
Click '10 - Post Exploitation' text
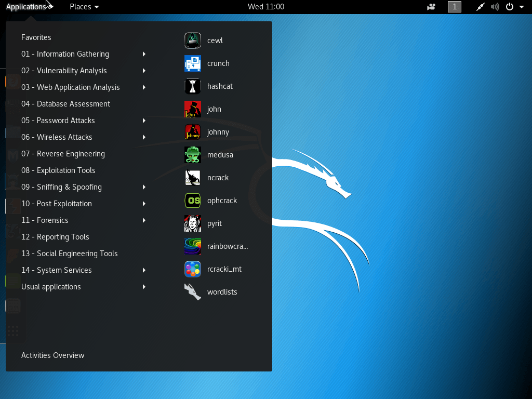56,204
